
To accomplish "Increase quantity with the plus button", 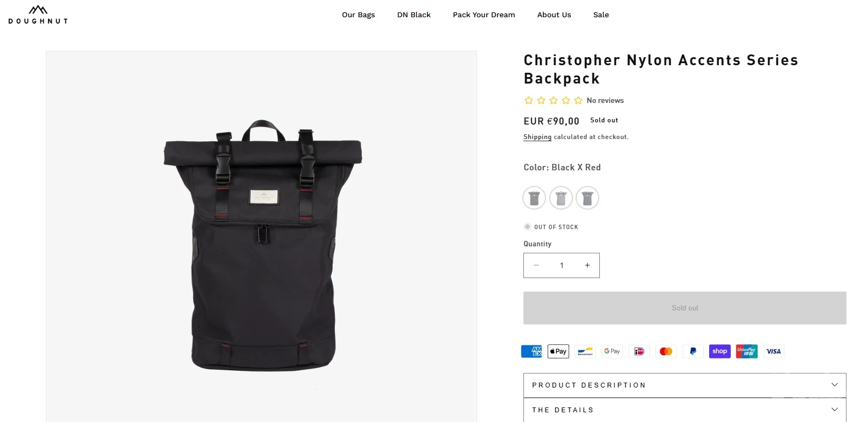I will pyautogui.click(x=587, y=265).
